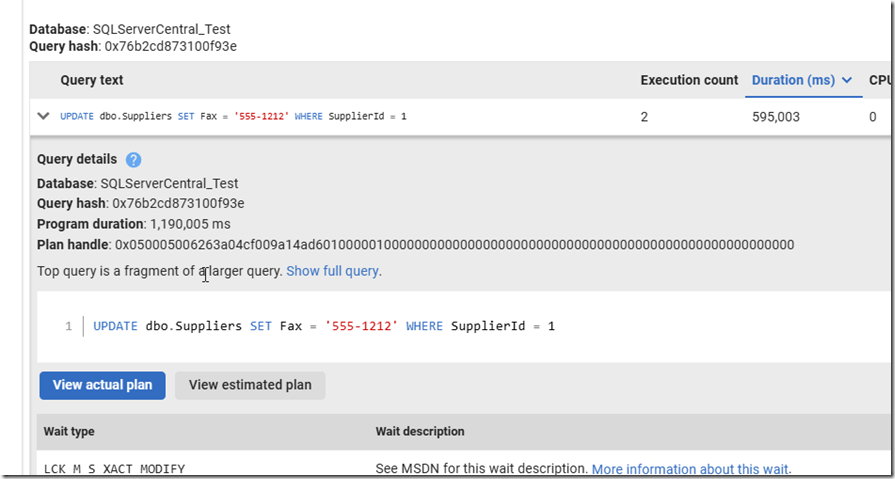Open the Show full query link

[x=333, y=271]
